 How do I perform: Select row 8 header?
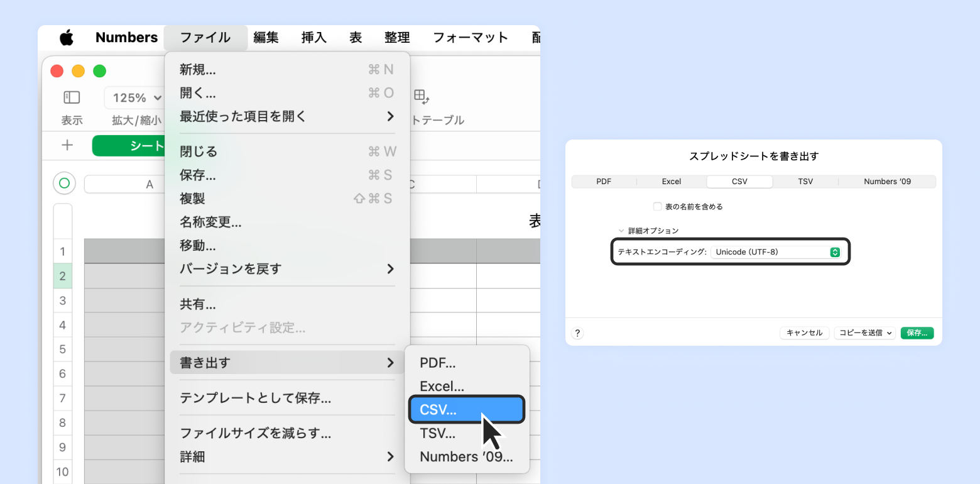63,423
